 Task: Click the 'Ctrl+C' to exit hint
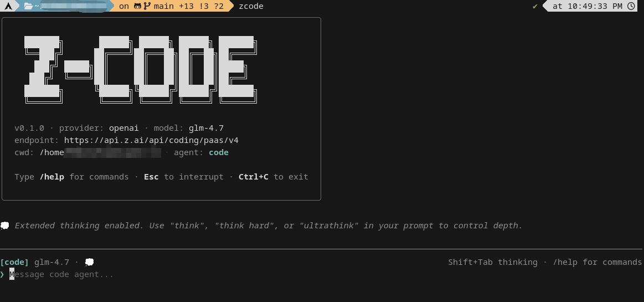pyautogui.click(x=254, y=177)
